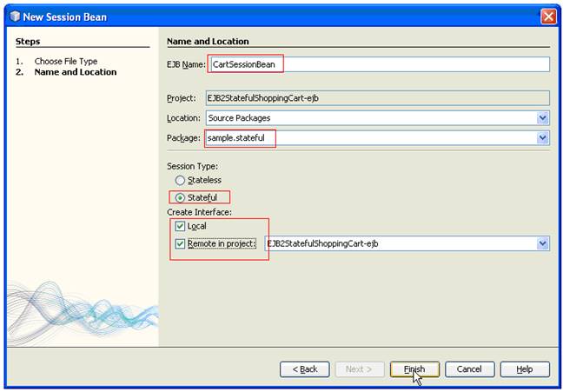Click the New Session Bean title icon
This screenshot has width=563, height=392.
[x=15, y=17]
